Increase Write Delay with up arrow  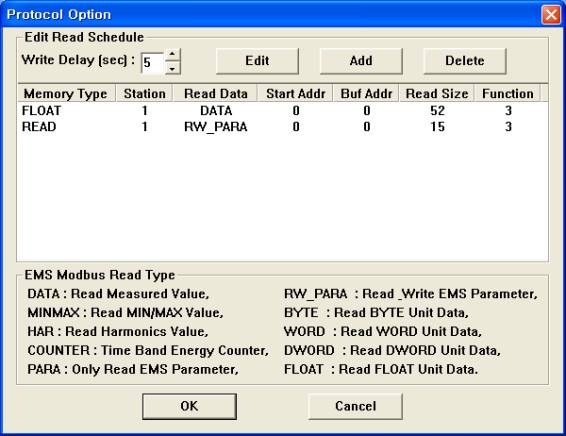[173, 55]
